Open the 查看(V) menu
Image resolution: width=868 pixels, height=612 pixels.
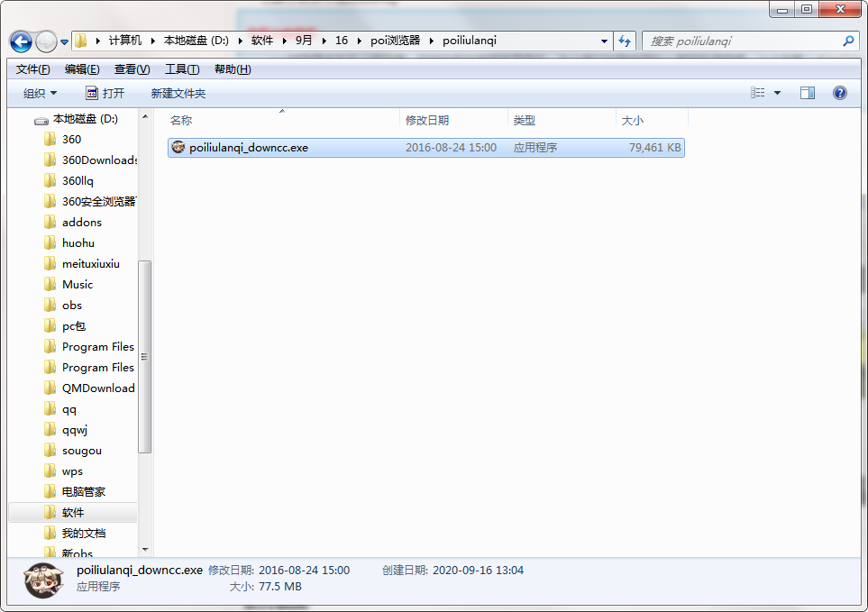tap(132, 69)
